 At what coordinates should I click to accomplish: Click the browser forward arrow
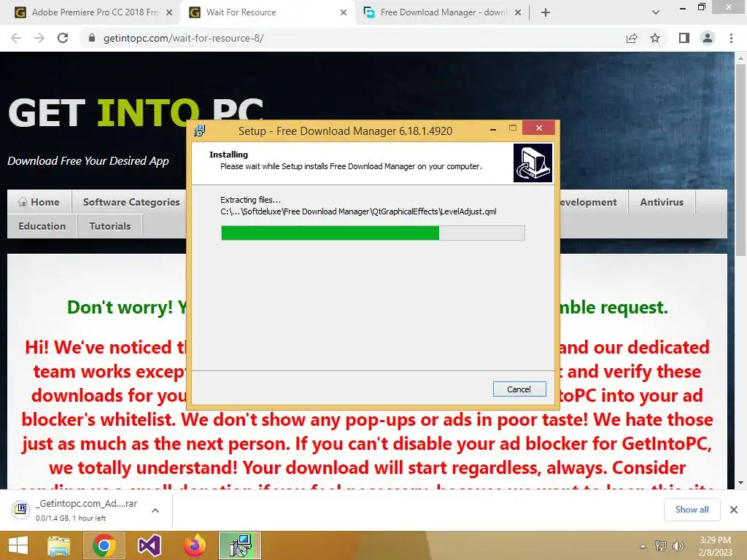(x=39, y=38)
